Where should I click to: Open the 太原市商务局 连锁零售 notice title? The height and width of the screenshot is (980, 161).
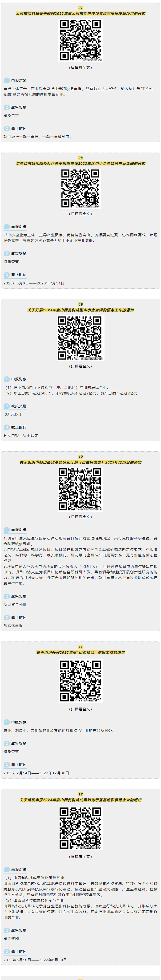tap(81, 14)
